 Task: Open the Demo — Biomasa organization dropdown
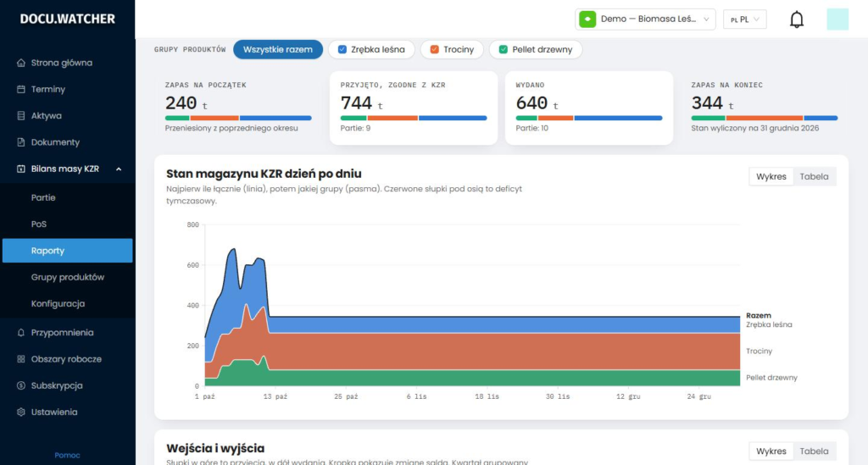(x=645, y=19)
